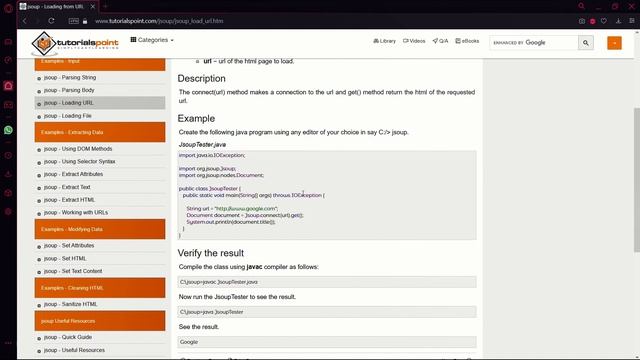This screenshot has width=640, height=360.
Task: Focus the Google custom search field
Action: [534, 43]
